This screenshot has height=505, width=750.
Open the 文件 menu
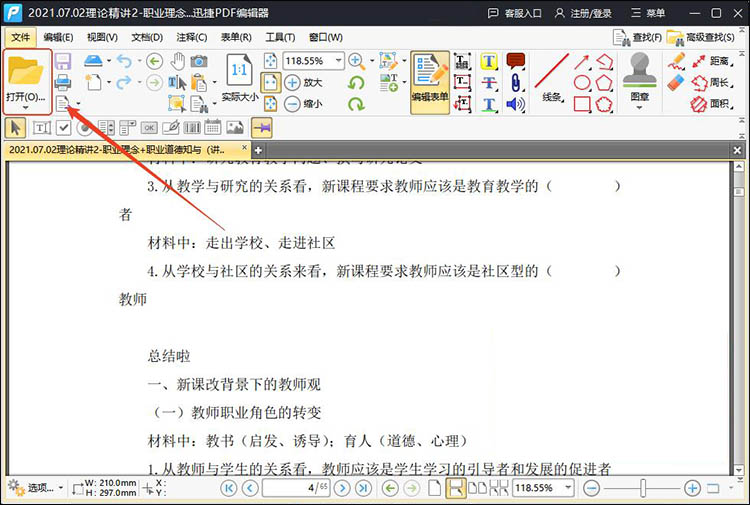click(21, 37)
